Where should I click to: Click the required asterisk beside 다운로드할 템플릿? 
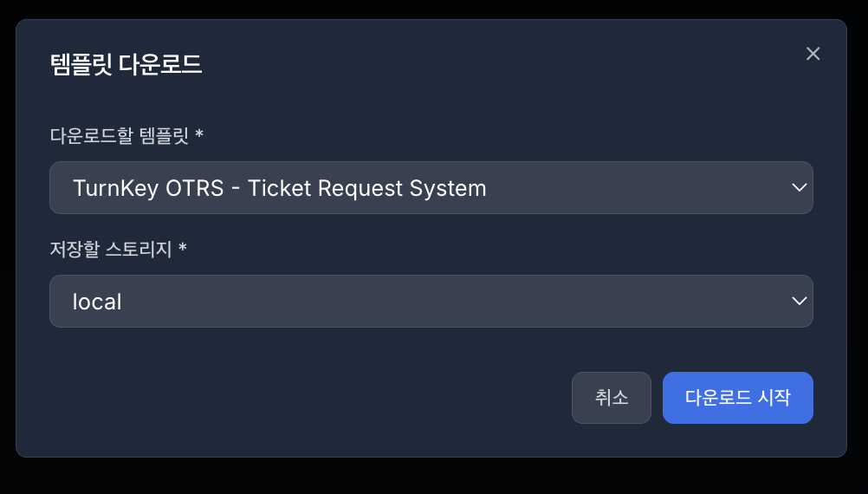pyautogui.click(x=199, y=135)
